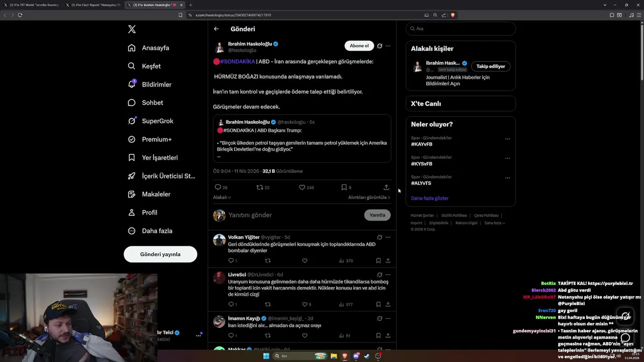
Task: Open Alıntıları görüntüle link
Action: click(369, 197)
